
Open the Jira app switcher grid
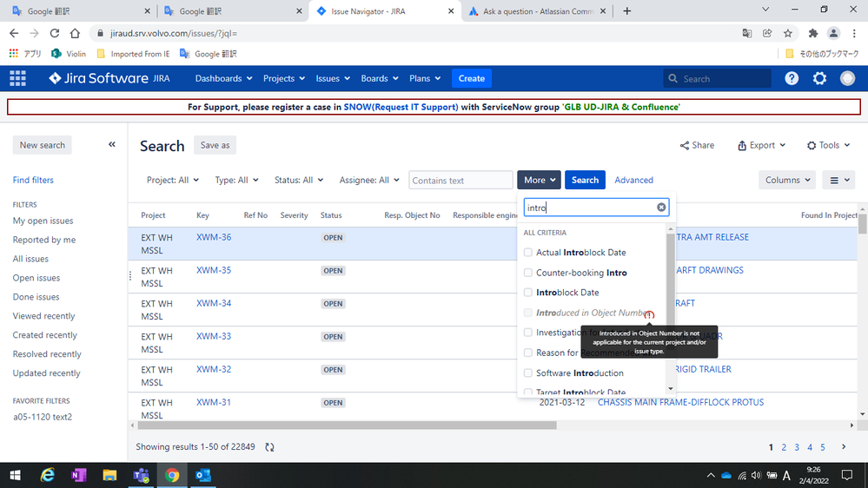17,78
